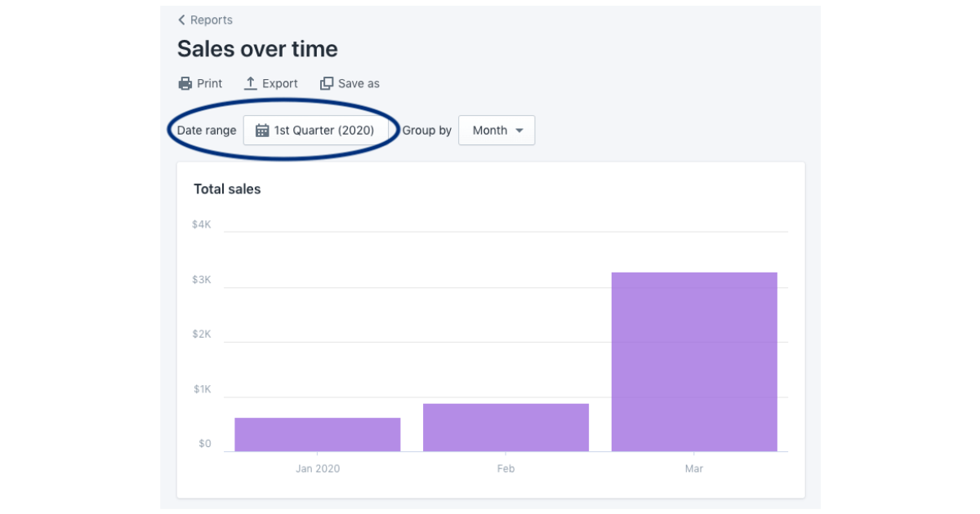This screenshot has height=514, width=980.
Task: Click the printer icon
Action: point(185,83)
